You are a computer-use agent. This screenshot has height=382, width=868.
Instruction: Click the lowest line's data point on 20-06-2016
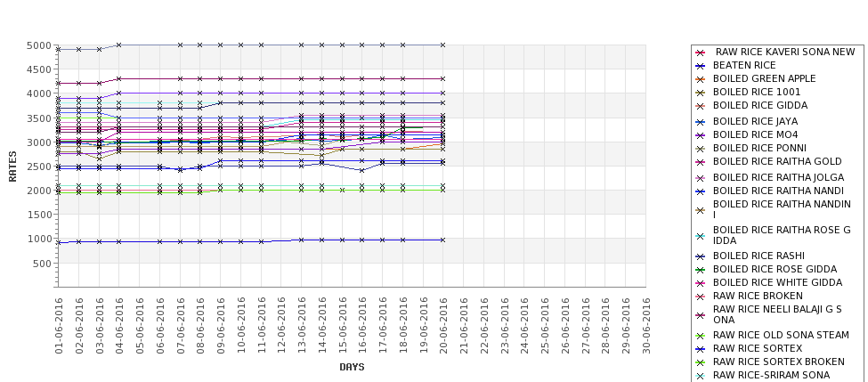(442, 240)
